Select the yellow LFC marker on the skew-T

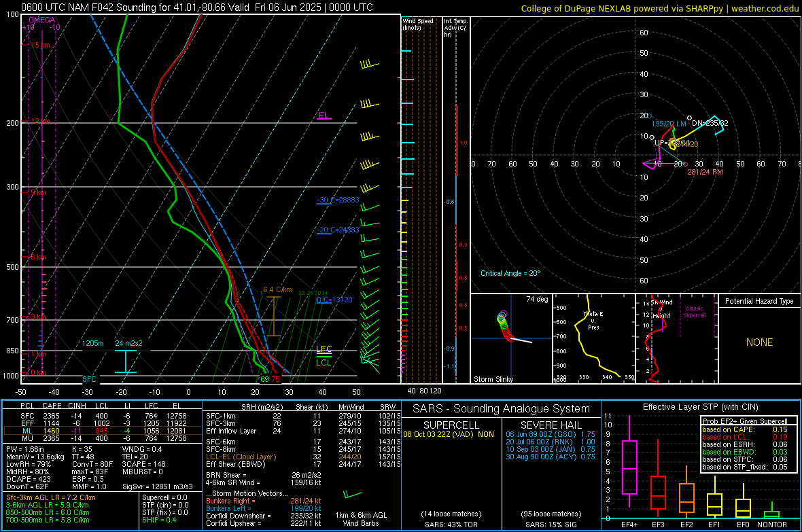point(324,349)
